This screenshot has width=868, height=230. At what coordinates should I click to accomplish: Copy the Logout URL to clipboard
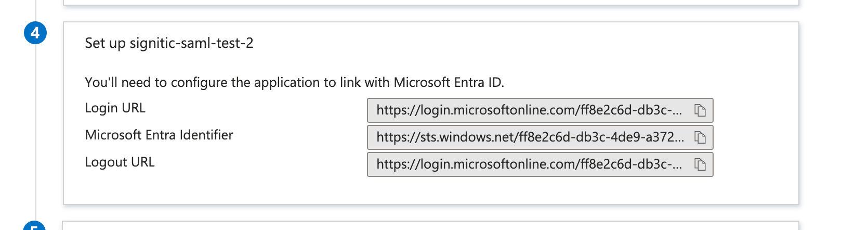pyautogui.click(x=700, y=164)
